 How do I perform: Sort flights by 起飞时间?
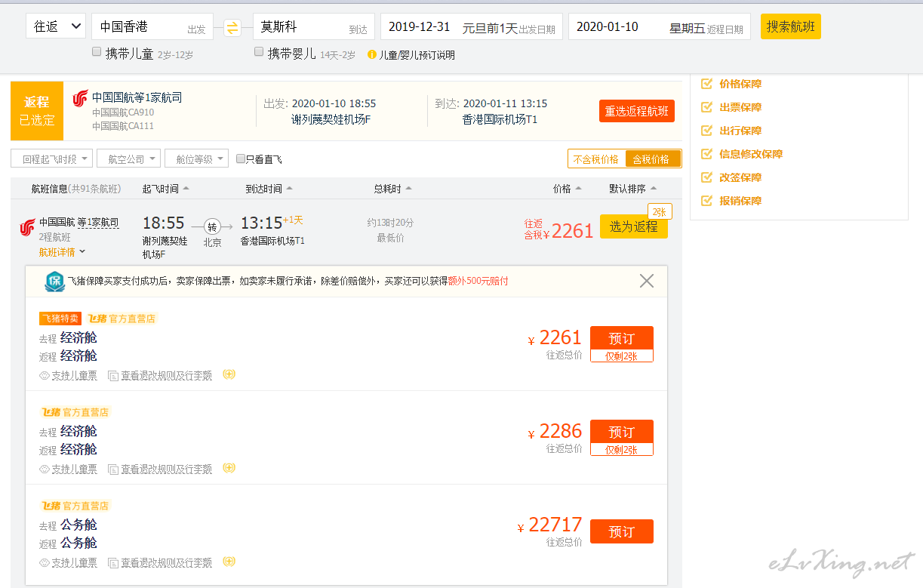pyautogui.click(x=166, y=189)
